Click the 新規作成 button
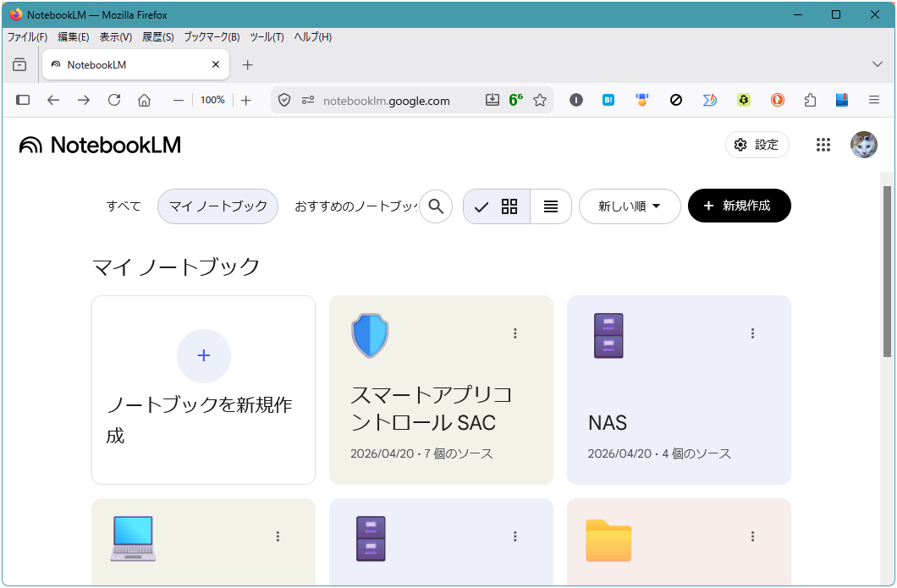897x588 pixels. (x=739, y=206)
